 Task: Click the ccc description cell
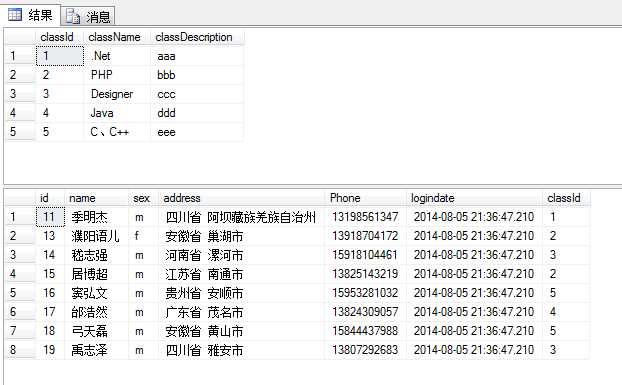tap(197, 94)
